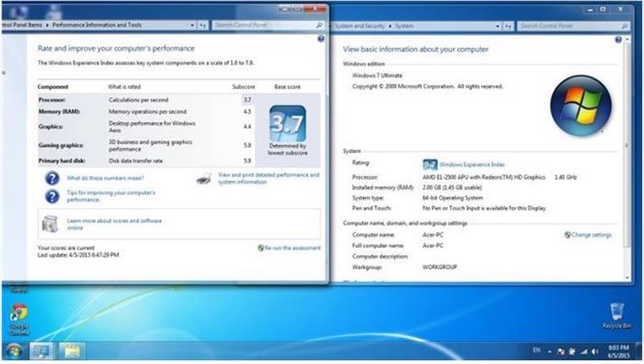Click the network signal icon in system tray
Screen dimensions: 644x364
coord(584,352)
